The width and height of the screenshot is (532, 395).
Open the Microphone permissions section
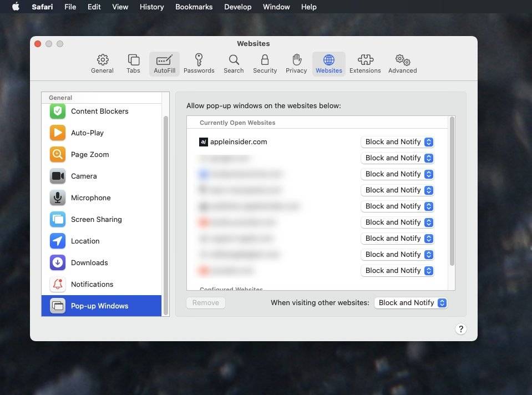point(91,197)
